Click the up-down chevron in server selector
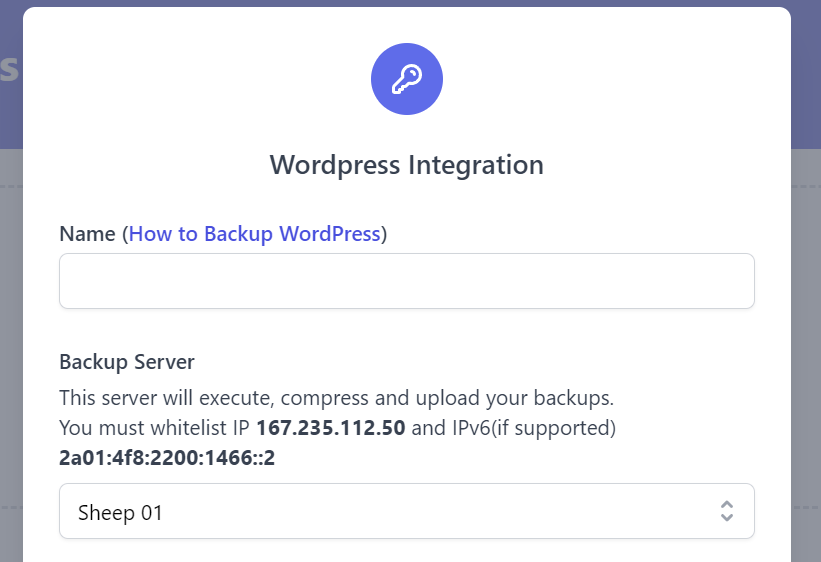821x562 pixels. (726, 511)
